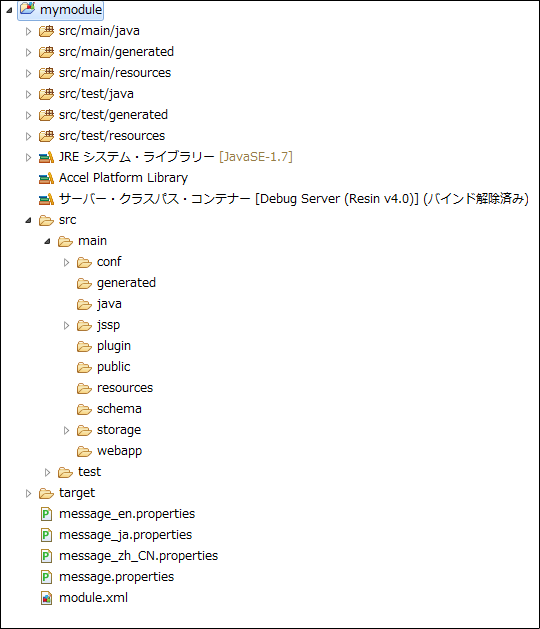Image resolution: width=540 pixels, height=629 pixels.
Task: Expand the conf folder
Action: click(66, 262)
